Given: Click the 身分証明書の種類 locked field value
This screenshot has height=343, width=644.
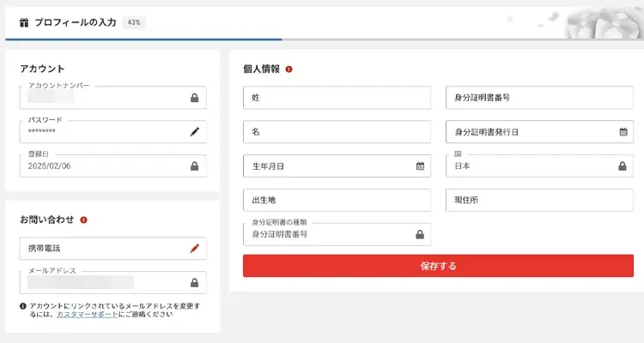Looking at the screenshot, I should click(280, 234).
